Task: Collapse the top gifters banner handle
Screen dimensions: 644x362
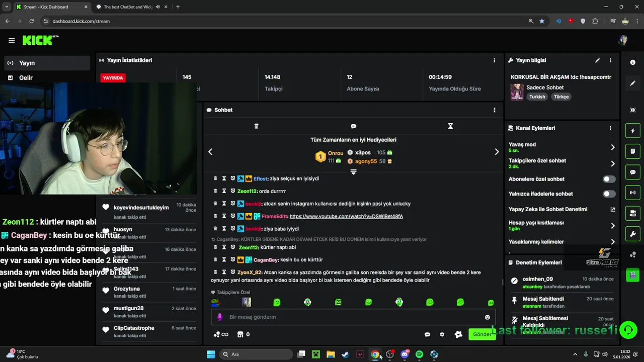Action: (x=353, y=172)
